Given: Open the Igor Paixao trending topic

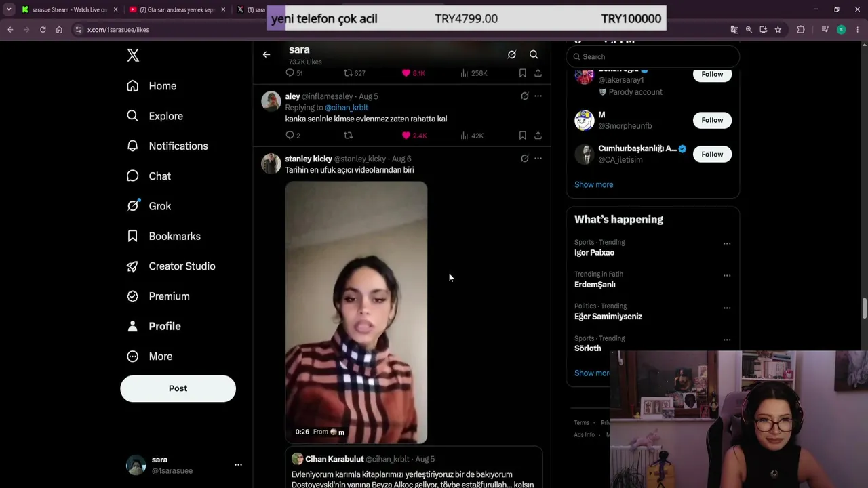Looking at the screenshot, I should point(594,253).
